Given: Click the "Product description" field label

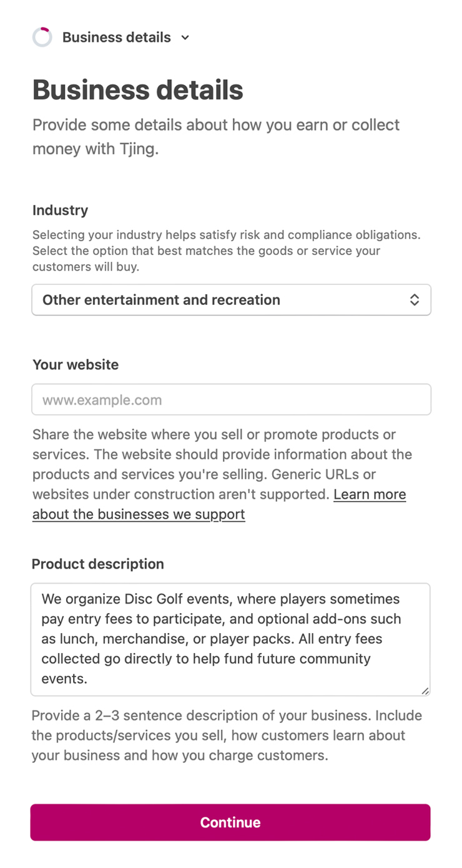Looking at the screenshot, I should [97, 564].
